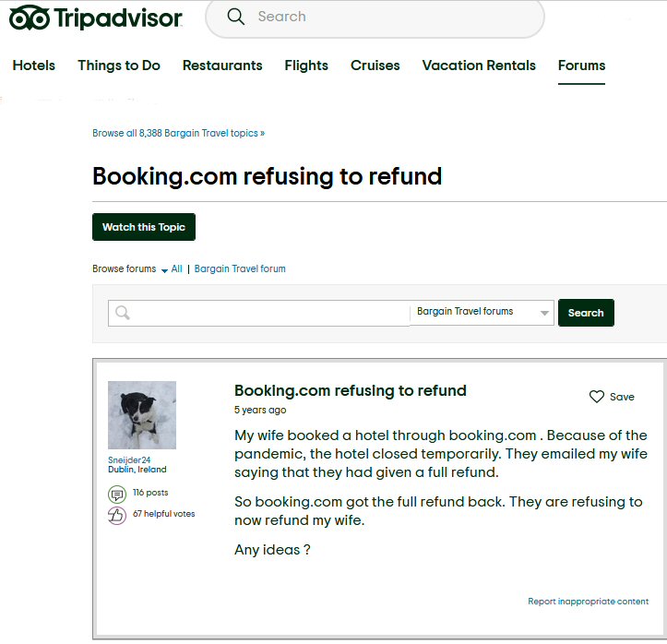Click the 67 helpful votes text
The height and width of the screenshot is (644, 667).
pos(164,513)
